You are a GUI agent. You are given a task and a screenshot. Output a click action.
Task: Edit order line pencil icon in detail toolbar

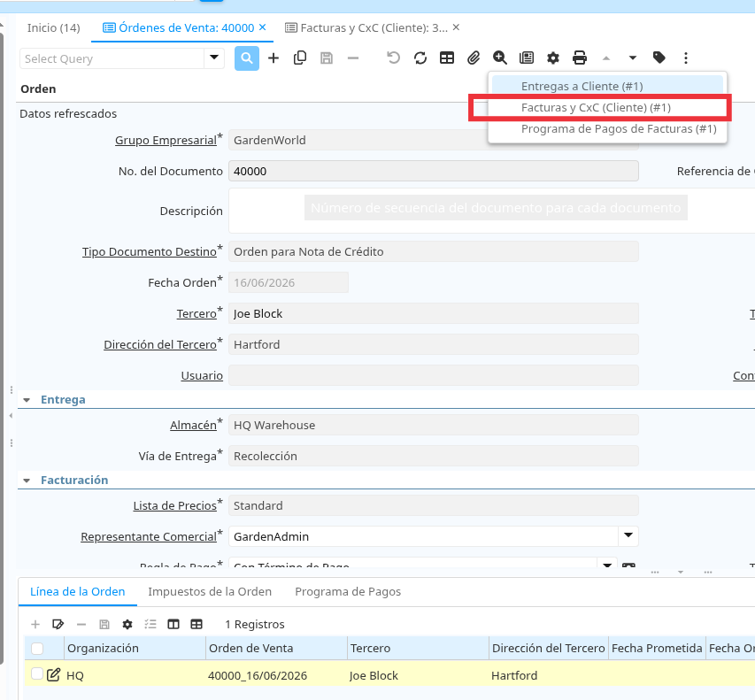58,625
